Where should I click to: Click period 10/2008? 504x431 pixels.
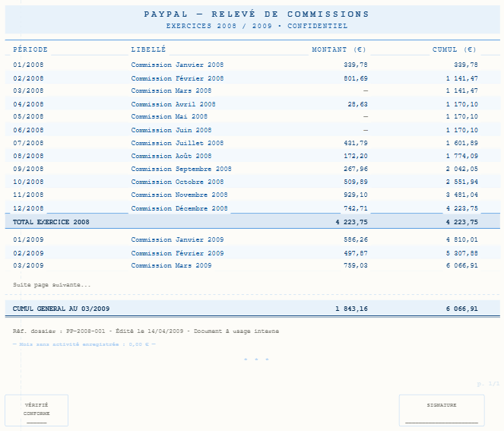[28, 182]
